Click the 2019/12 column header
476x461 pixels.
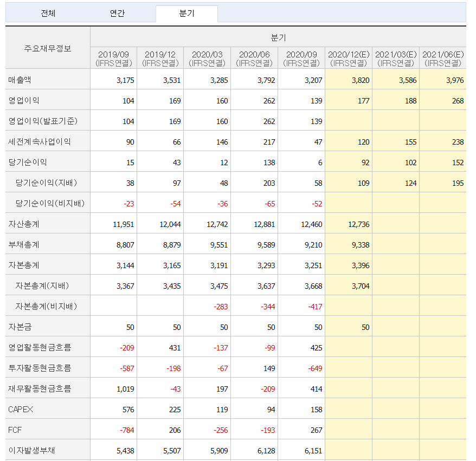160,58
